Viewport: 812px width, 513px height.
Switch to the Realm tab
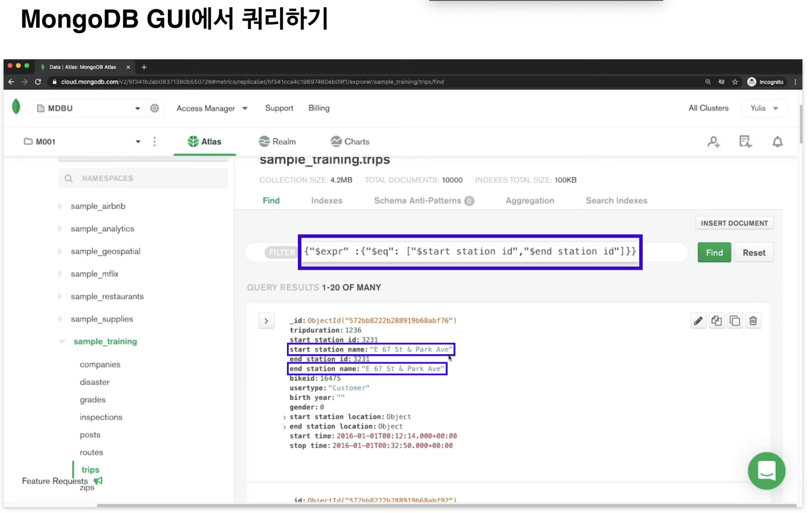click(277, 142)
